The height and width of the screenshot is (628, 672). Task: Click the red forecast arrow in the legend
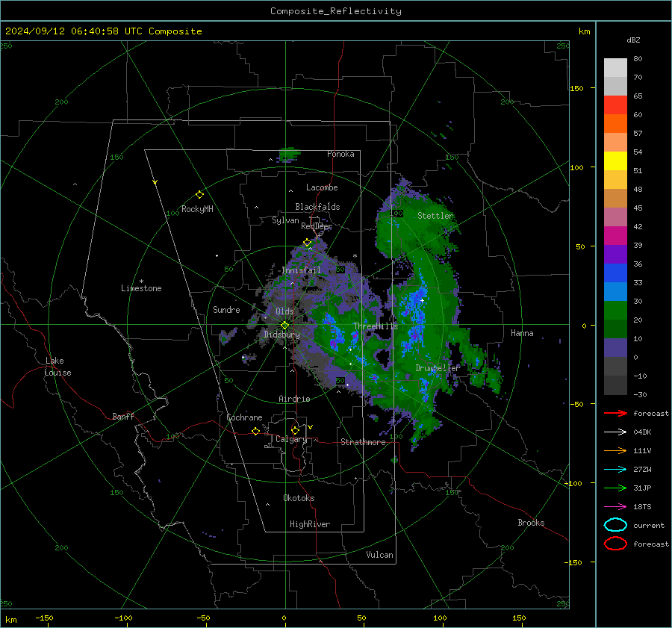pos(615,413)
